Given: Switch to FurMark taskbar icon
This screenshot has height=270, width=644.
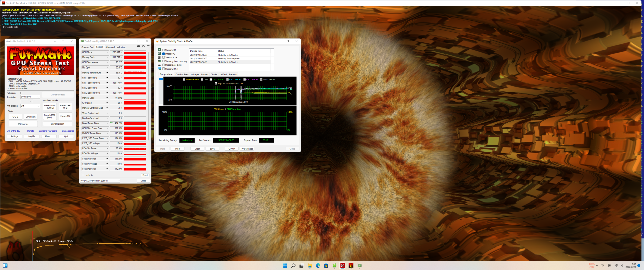Looking at the screenshot, I should tap(351, 266).
